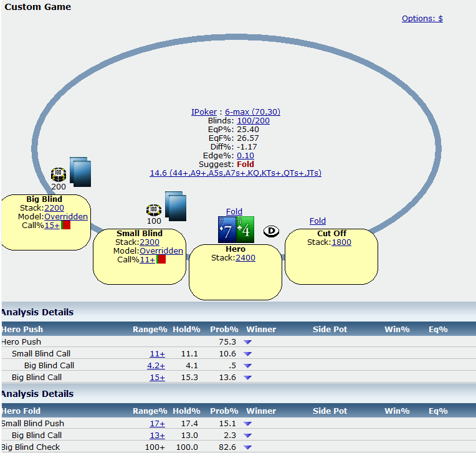The image size is (476, 453).
Task: Expand Big Blind Check row winner arrow
Action: tap(247, 447)
